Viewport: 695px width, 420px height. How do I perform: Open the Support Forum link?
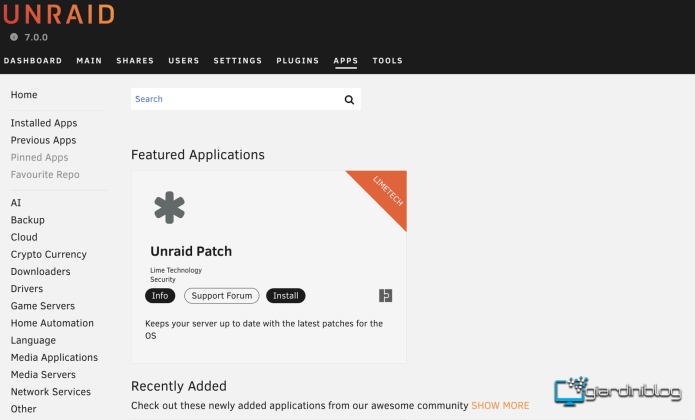click(221, 296)
